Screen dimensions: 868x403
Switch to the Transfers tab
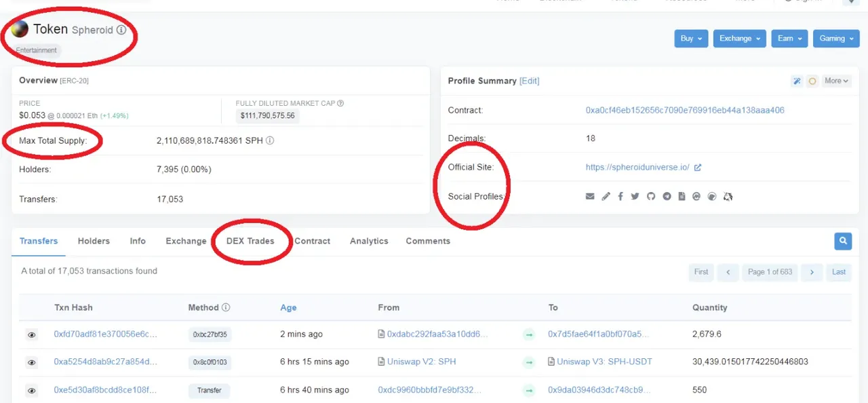pos(39,241)
